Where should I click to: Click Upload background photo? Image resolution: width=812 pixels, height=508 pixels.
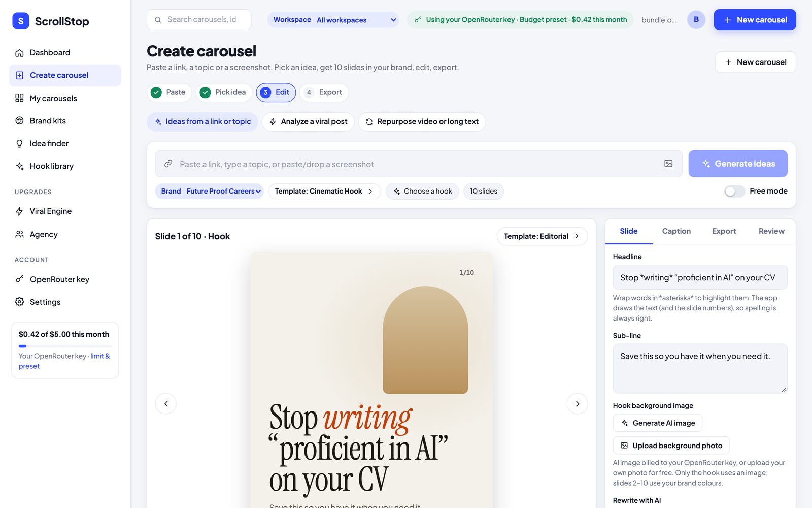pos(671,446)
